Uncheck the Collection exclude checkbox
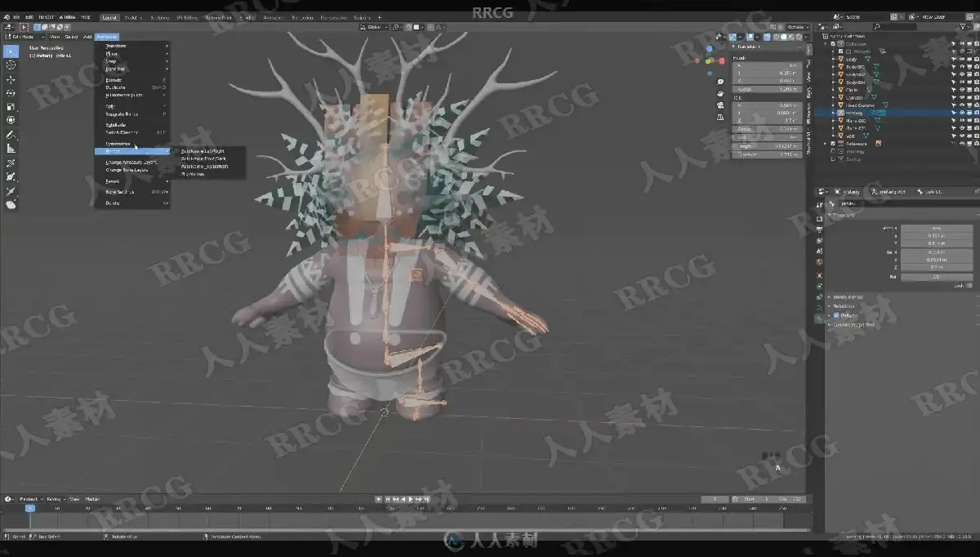980x557 pixels. 833,43
